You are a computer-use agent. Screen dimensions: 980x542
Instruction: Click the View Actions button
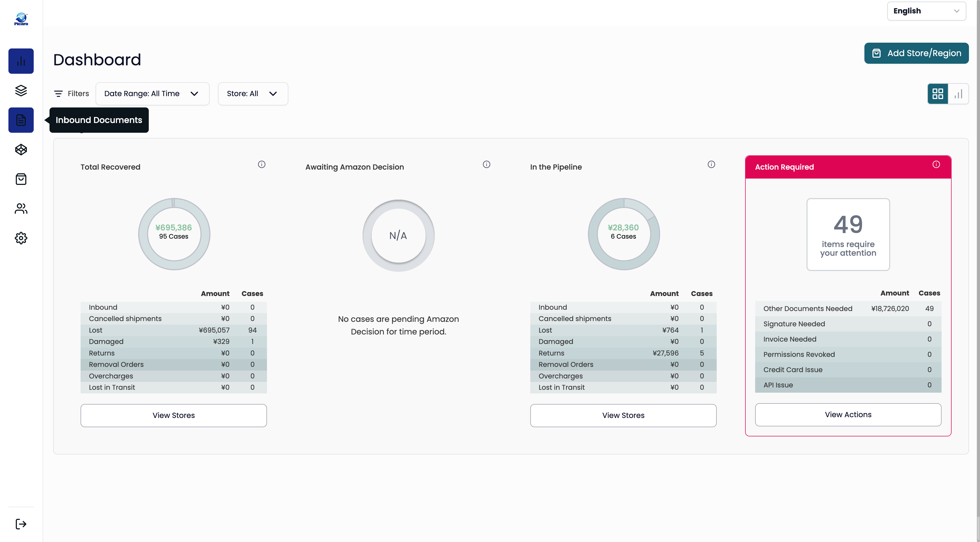pyautogui.click(x=848, y=415)
